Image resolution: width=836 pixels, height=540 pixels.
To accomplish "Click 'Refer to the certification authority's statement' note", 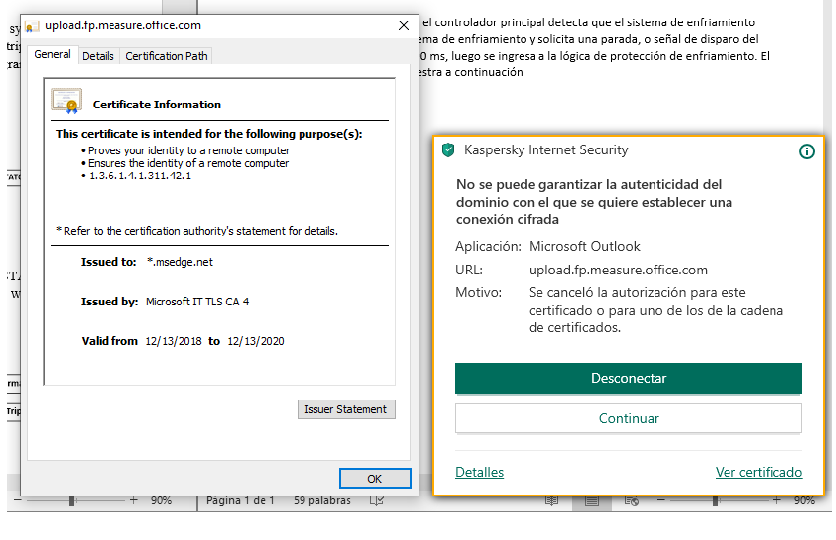I will [197, 231].
